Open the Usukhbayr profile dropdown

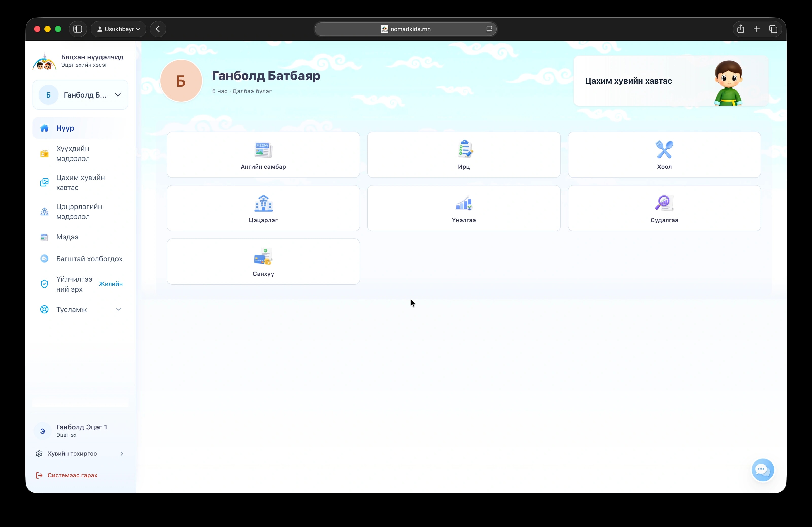tap(119, 29)
